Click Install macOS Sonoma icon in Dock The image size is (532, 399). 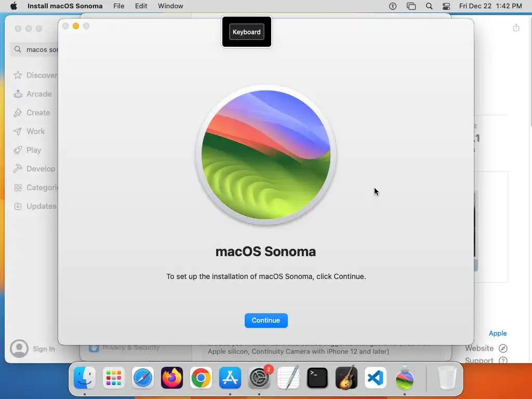point(405,378)
